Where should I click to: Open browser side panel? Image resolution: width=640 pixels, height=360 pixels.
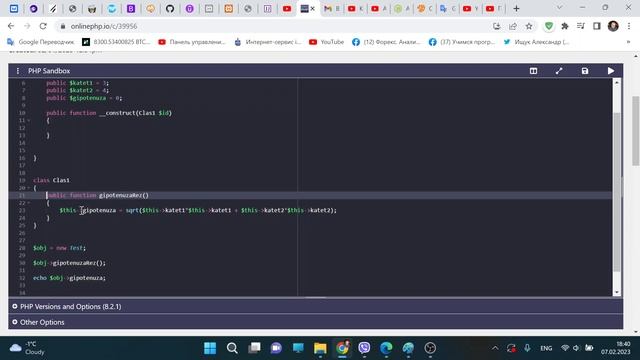point(597,26)
